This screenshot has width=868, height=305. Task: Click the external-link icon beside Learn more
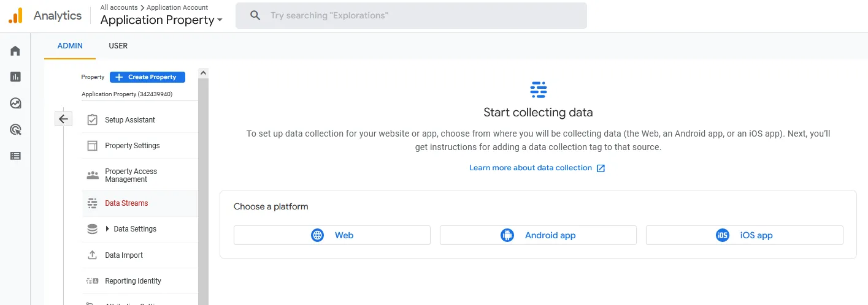point(601,168)
